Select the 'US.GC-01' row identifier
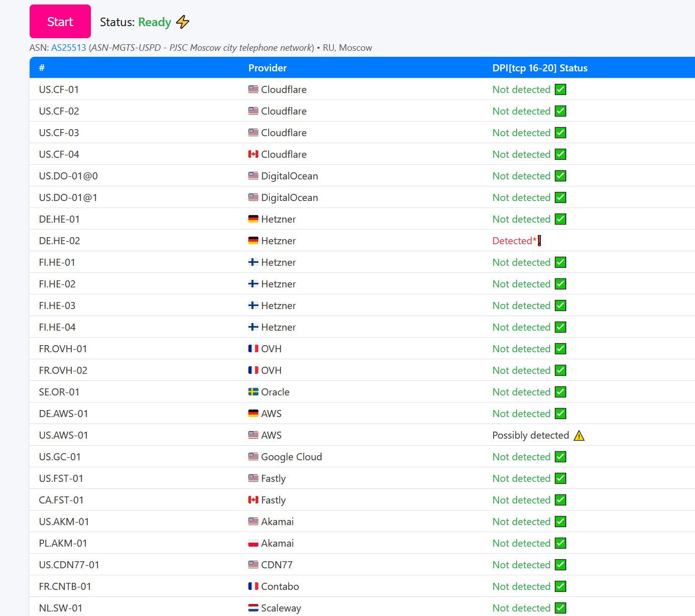The image size is (695, 616). [60, 457]
